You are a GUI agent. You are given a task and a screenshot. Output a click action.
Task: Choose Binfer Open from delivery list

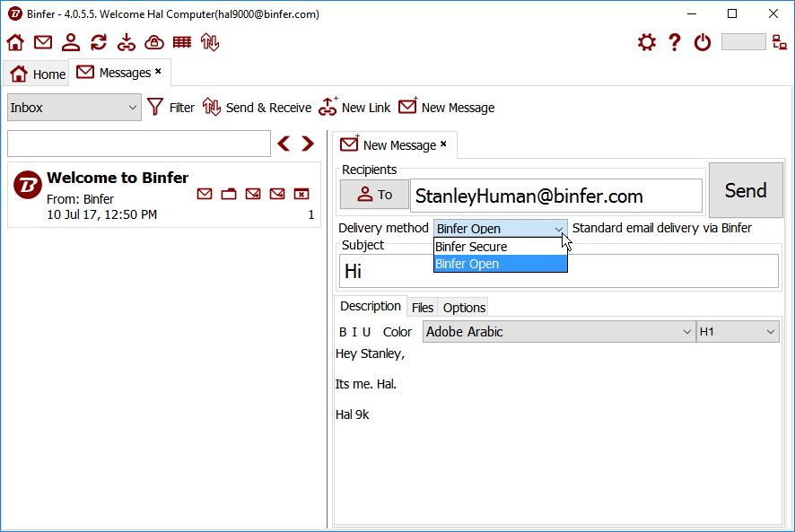click(501, 264)
